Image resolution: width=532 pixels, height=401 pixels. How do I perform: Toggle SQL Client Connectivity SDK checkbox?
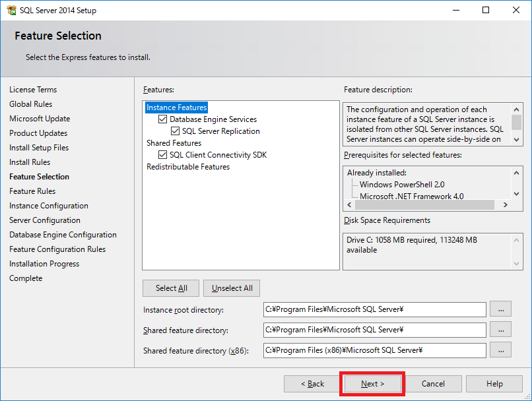[x=162, y=155]
